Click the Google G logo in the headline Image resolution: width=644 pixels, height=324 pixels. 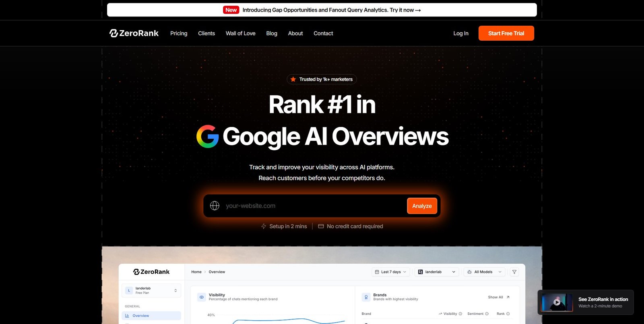pyautogui.click(x=207, y=136)
